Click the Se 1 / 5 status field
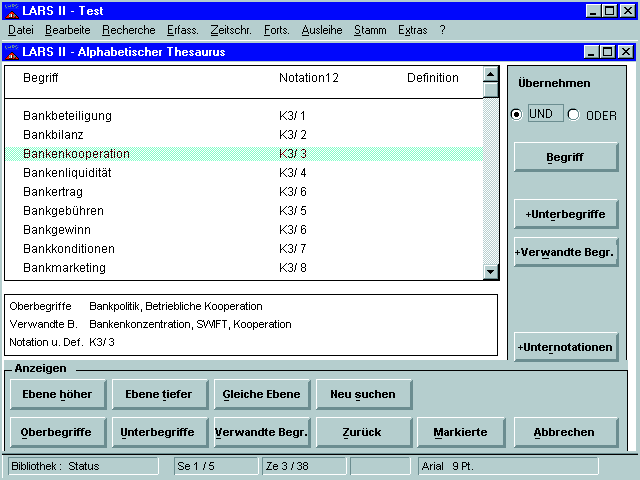Viewport: 640px width, 480px height. tap(216, 466)
